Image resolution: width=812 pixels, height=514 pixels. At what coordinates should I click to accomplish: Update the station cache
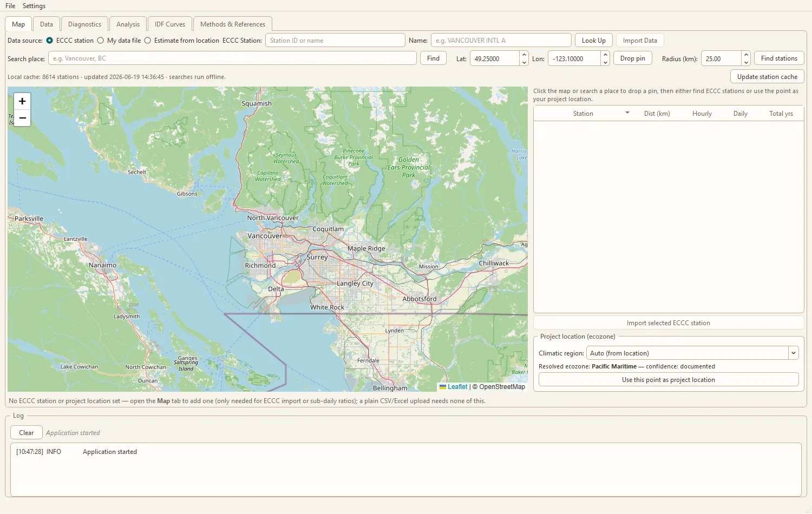tap(767, 77)
